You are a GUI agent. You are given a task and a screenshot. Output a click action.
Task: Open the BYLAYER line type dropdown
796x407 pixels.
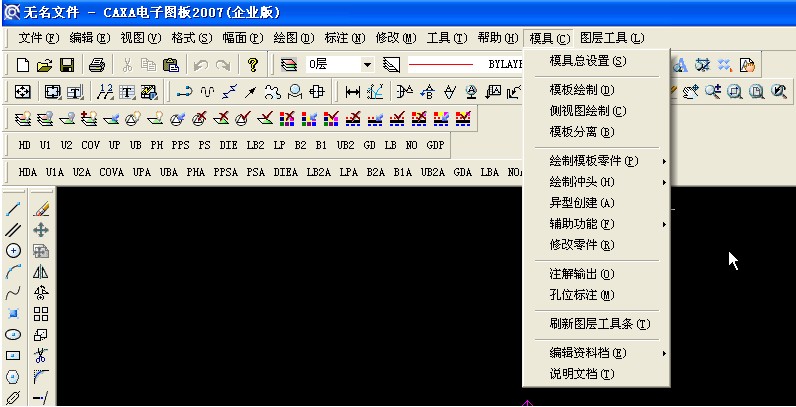coord(464,64)
